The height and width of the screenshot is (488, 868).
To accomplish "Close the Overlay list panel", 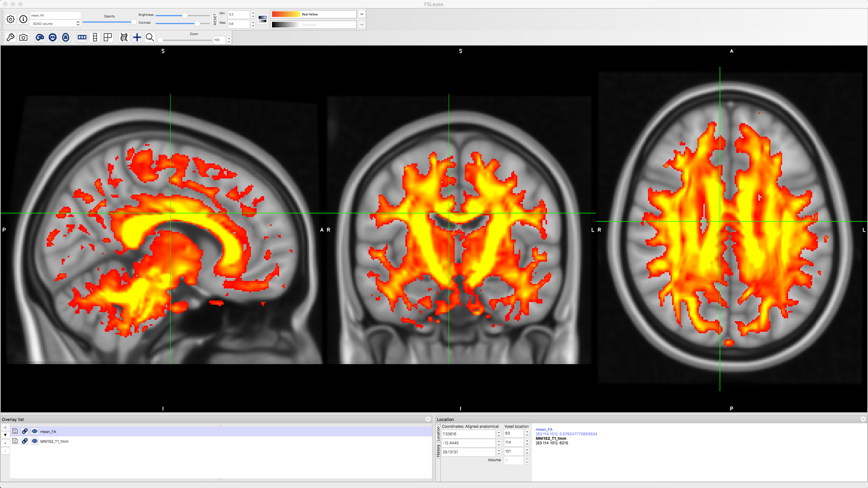I will (428, 419).
